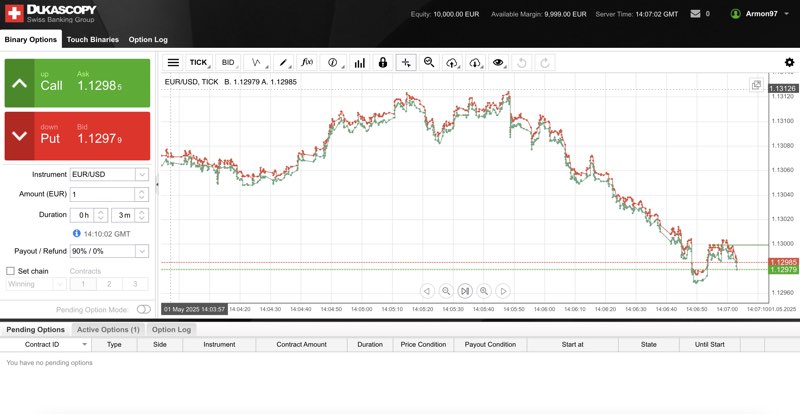This screenshot has height=414, width=800.
Task: Select 2 contracts for chain
Action: (109, 284)
